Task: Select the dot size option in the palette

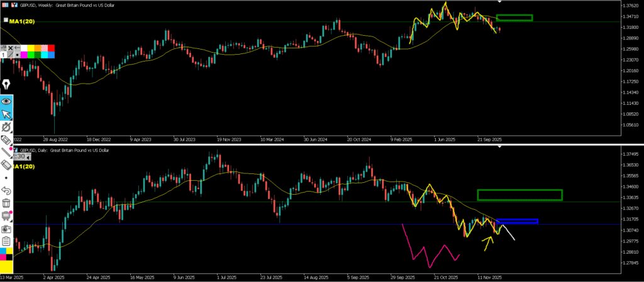Action: pyautogui.click(x=17, y=55)
